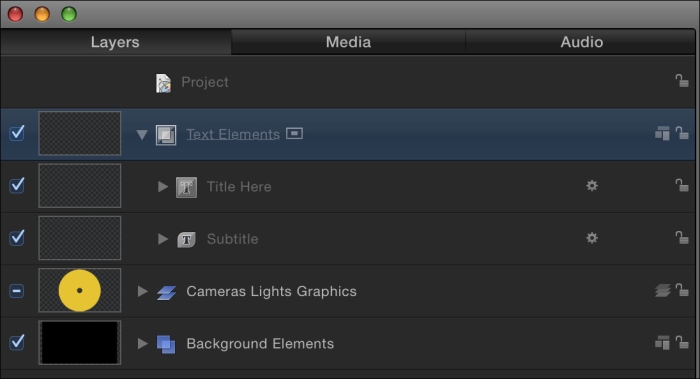
Task: Switch to the Media tab
Action: coord(348,42)
